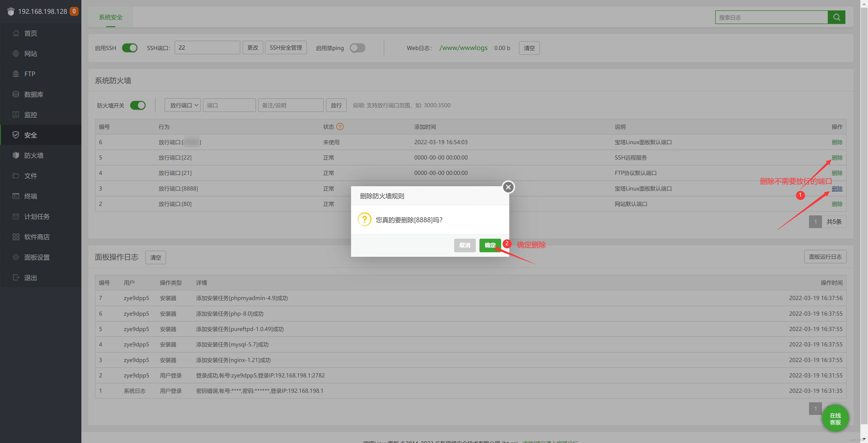This screenshot has height=443, width=868.
Task: Open the 软件商店 grid sidebar icon
Action: (16, 237)
